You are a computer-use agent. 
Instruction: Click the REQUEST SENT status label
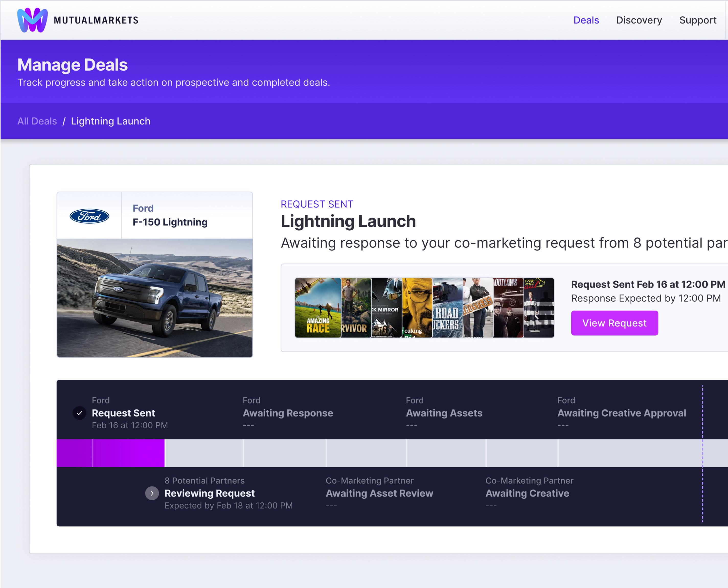click(x=317, y=204)
